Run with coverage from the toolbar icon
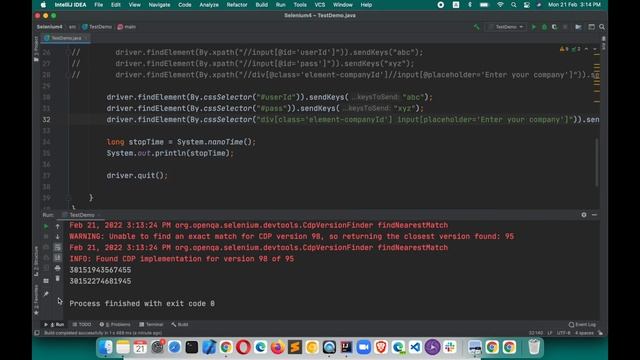 pyautogui.click(x=554, y=27)
